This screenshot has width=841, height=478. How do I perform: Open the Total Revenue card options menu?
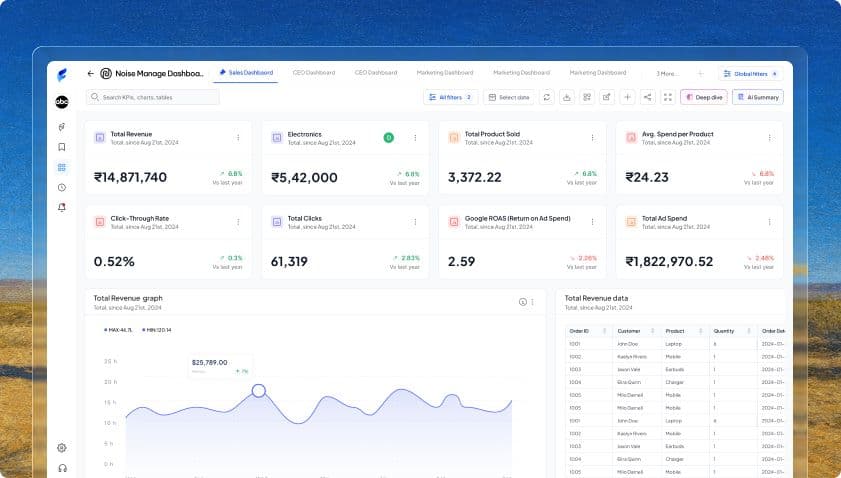coord(238,138)
